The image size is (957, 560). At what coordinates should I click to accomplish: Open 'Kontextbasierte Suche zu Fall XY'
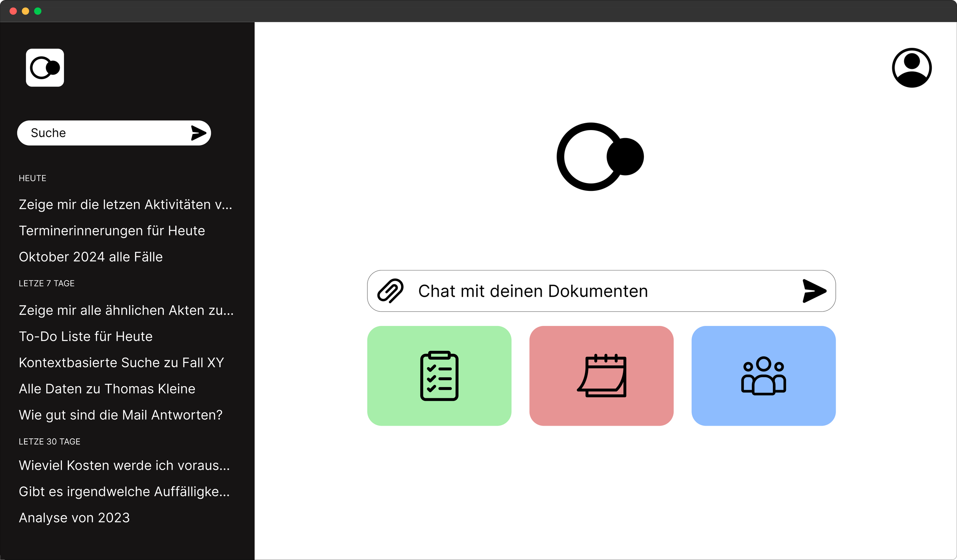[121, 363]
